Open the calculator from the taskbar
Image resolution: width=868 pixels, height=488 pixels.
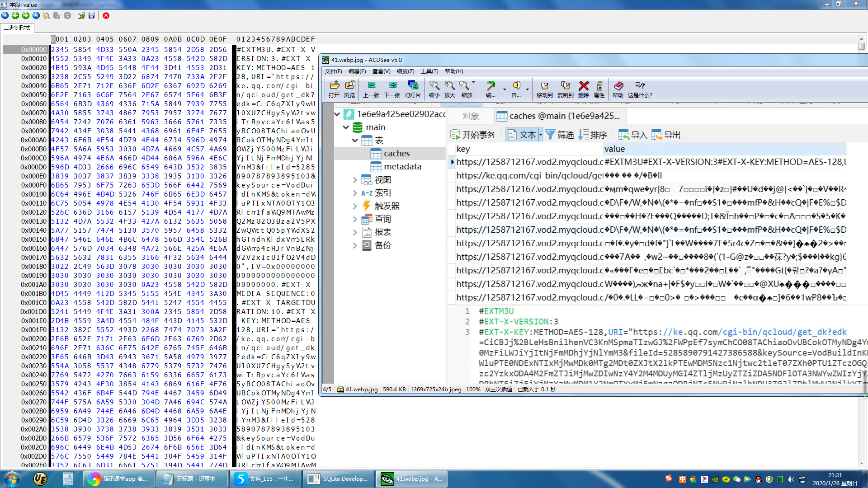click(x=68, y=479)
